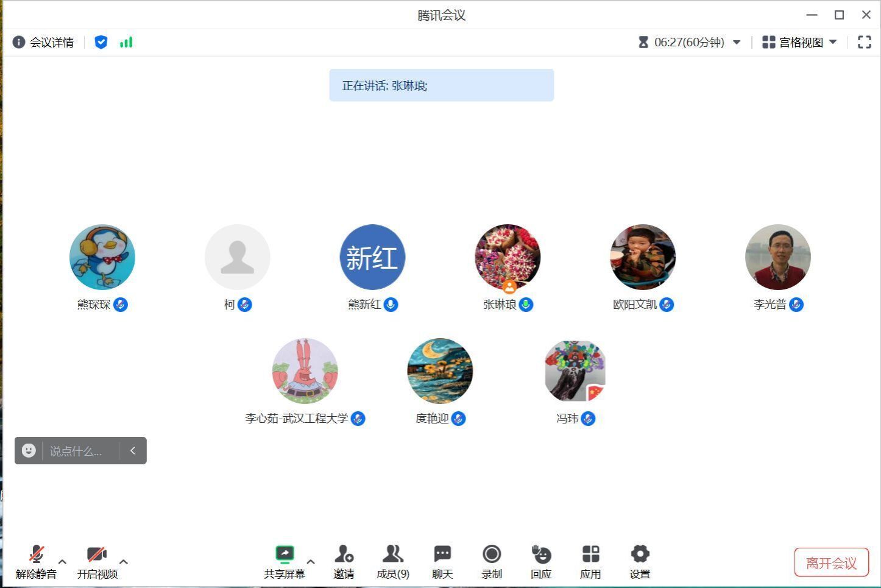
Task: Start recording with the 录制 icon
Action: pos(492,561)
